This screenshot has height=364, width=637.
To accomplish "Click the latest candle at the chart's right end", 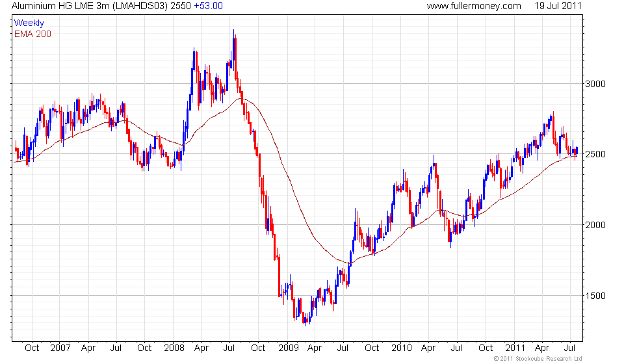I will point(577,151).
